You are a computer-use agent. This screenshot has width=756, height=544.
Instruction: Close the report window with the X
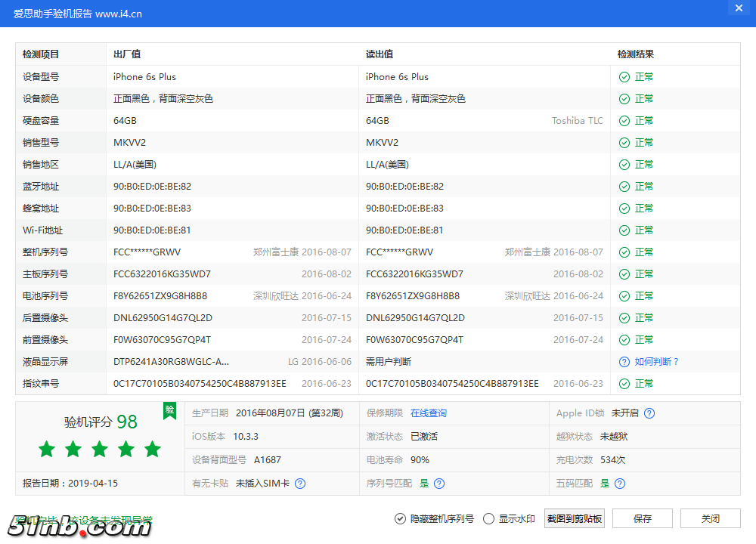738,8
